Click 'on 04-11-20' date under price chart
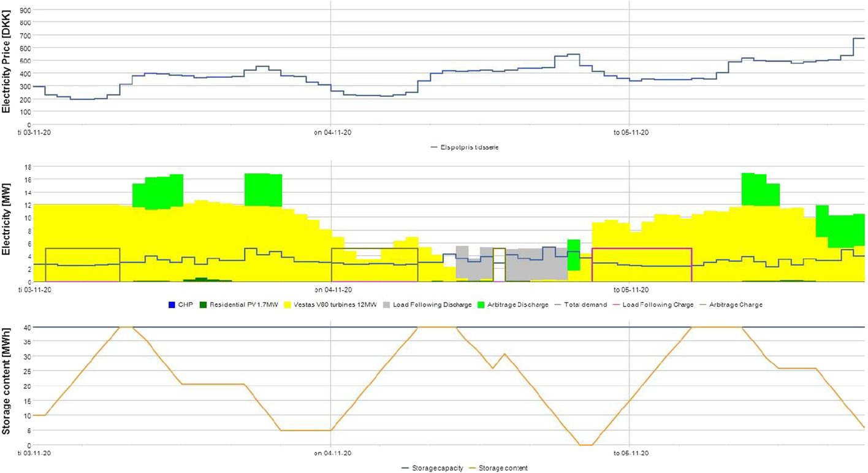 point(333,131)
